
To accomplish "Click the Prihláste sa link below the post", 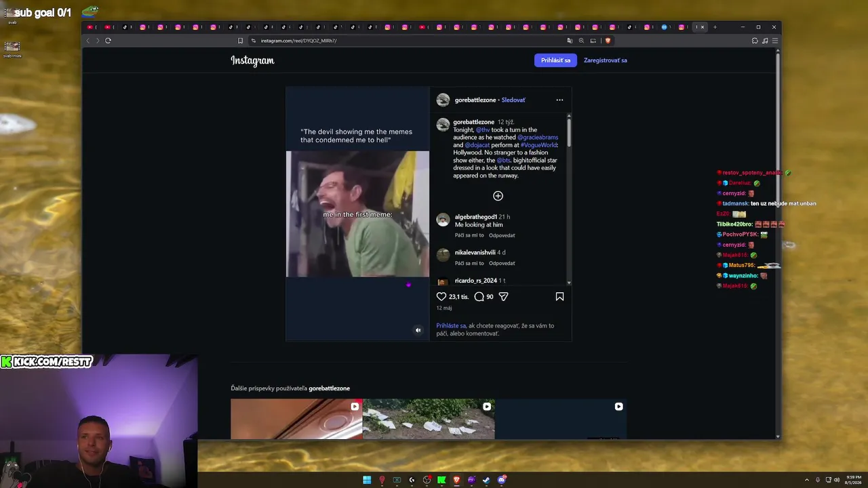I will pos(451,326).
